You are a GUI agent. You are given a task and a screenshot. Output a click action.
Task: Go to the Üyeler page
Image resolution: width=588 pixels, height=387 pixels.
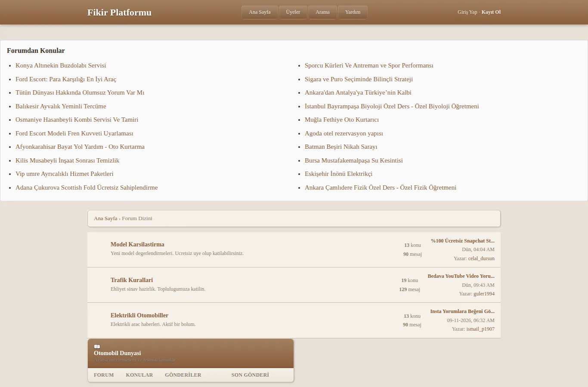coord(293,12)
